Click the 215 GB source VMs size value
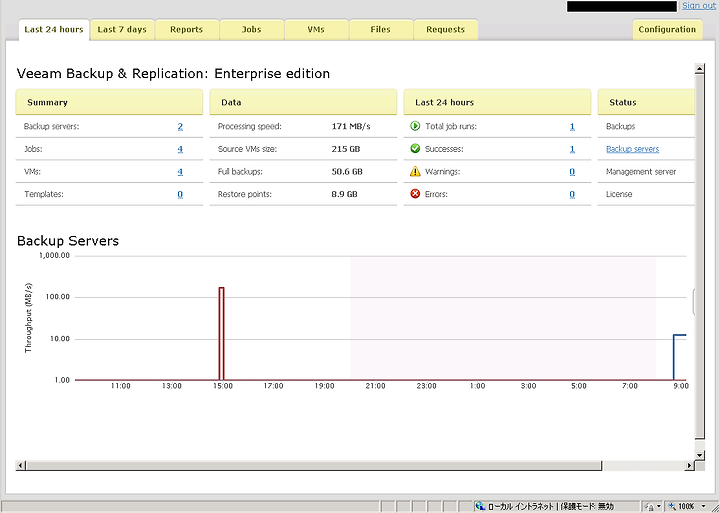 click(x=346, y=149)
